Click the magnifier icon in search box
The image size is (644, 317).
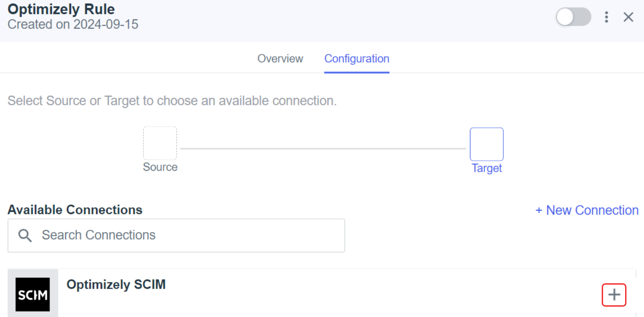pyautogui.click(x=25, y=235)
